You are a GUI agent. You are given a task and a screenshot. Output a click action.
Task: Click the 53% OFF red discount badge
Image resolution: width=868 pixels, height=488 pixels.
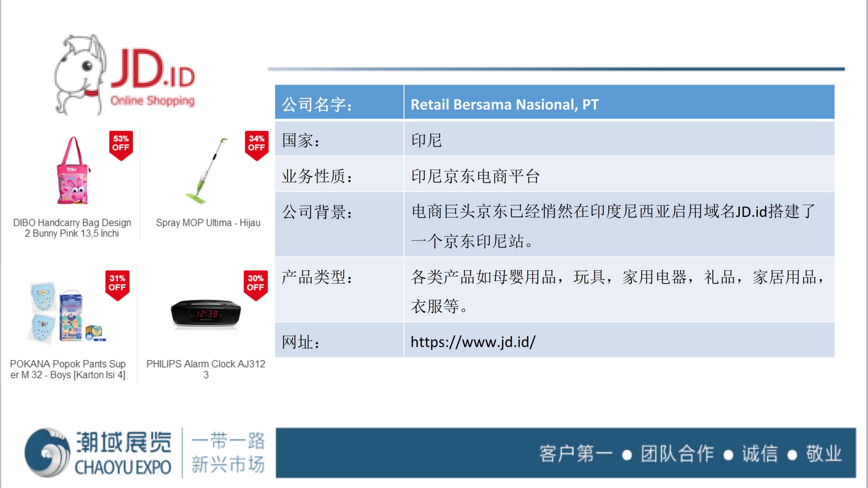coord(121,146)
